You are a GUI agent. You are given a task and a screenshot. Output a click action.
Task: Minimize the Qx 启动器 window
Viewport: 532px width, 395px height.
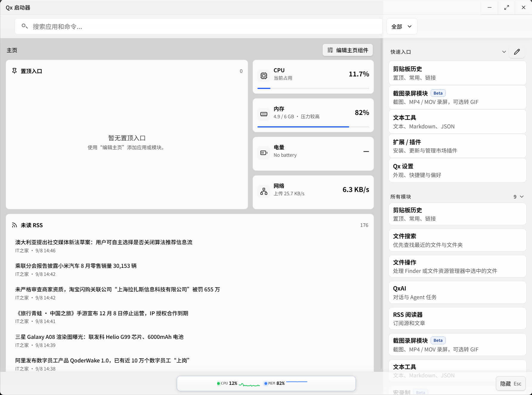point(489,7)
